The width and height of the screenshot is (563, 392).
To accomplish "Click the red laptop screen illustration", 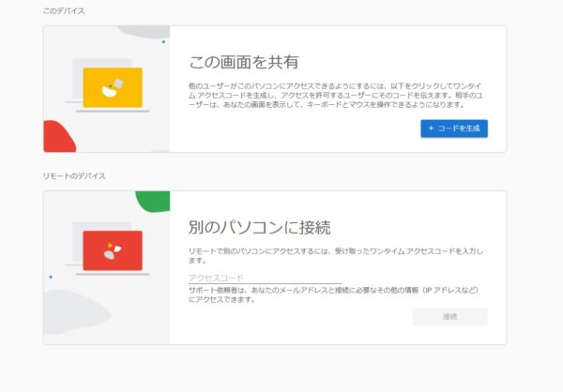I will point(113,250).
